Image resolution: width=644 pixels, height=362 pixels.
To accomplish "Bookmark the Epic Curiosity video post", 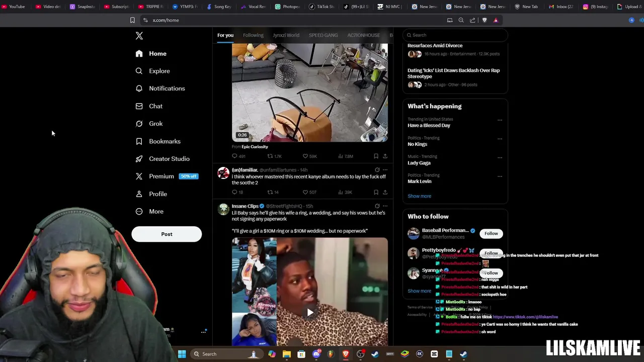I will [x=376, y=156].
